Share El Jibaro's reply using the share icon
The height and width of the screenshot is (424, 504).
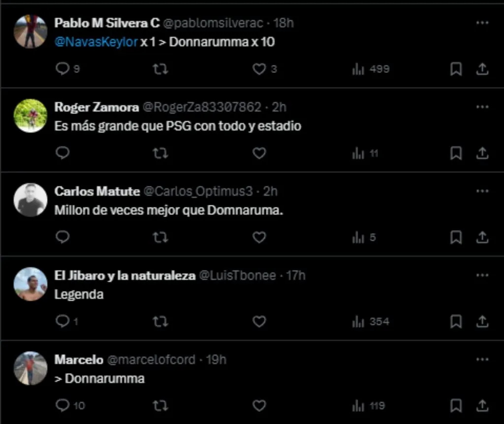(482, 321)
